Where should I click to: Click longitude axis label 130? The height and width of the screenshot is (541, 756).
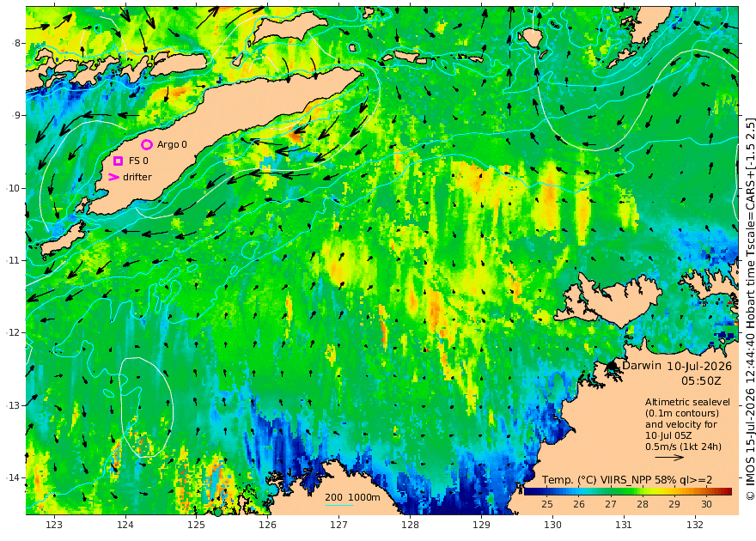point(552,525)
